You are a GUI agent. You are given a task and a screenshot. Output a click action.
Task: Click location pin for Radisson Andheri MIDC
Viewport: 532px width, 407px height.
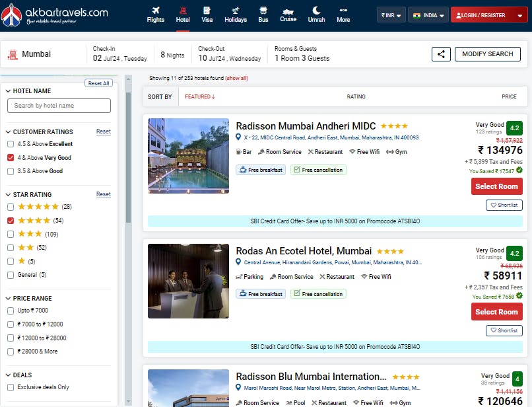click(x=238, y=137)
